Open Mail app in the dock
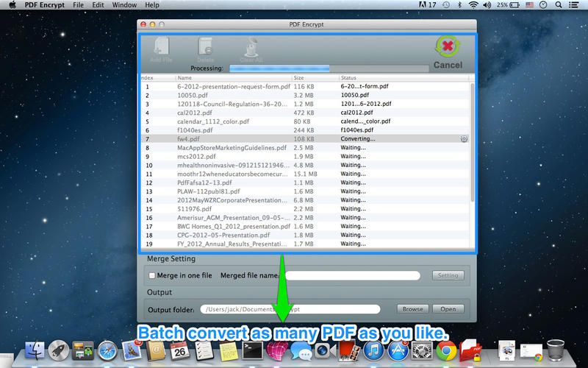The height and width of the screenshot is (368, 588). point(132,350)
